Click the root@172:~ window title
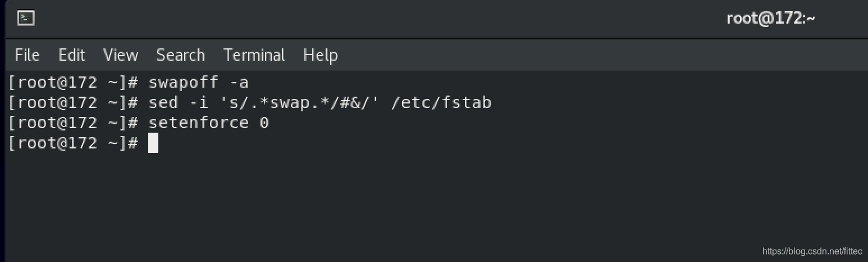The image size is (868, 262). [771, 19]
